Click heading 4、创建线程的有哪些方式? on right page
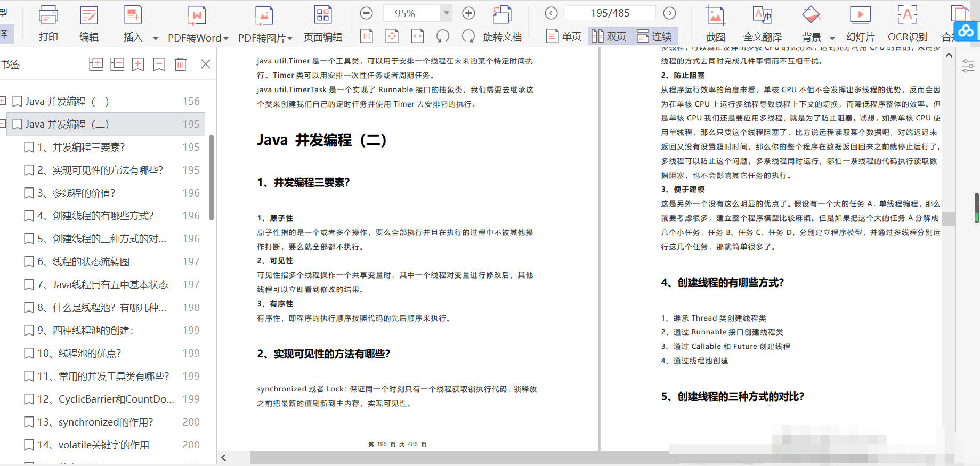Viewport: 980px width, 466px height. coord(723,283)
